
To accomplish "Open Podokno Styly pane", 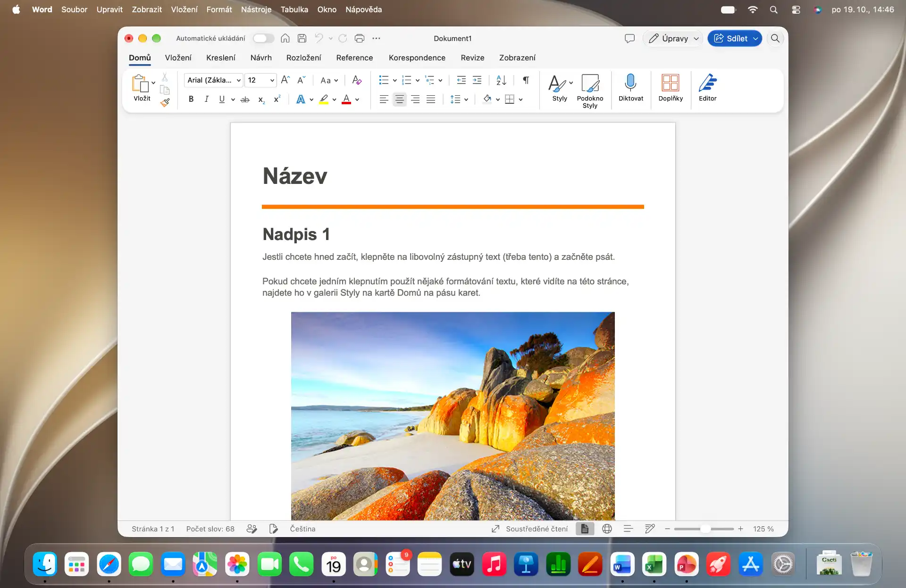I will pyautogui.click(x=590, y=92).
